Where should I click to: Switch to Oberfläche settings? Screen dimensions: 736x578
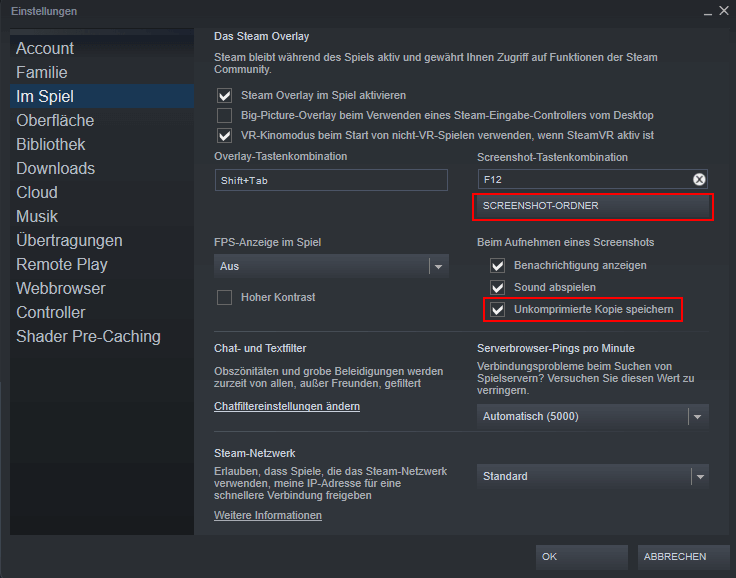[102, 120]
